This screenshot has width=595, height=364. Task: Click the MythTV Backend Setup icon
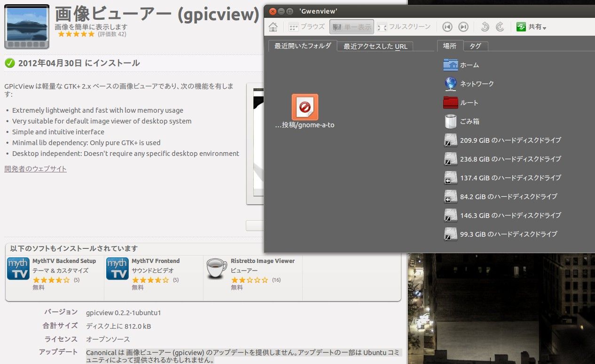[x=18, y=269]
